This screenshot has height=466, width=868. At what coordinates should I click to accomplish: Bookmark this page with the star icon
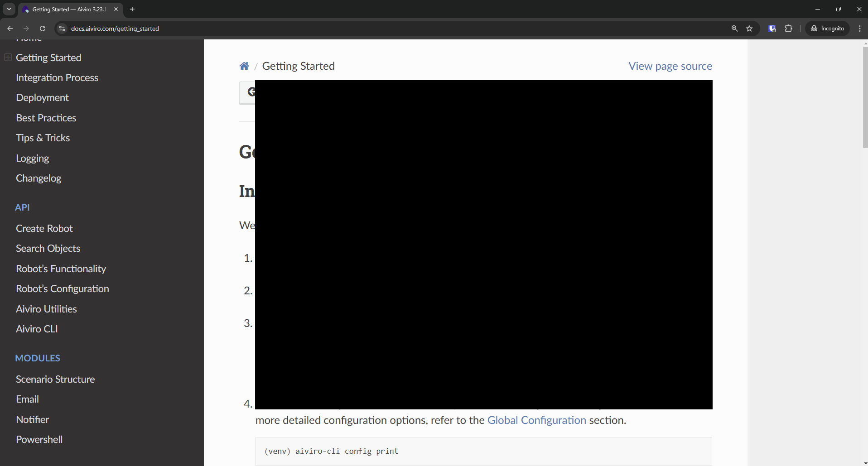click(749, 29)
